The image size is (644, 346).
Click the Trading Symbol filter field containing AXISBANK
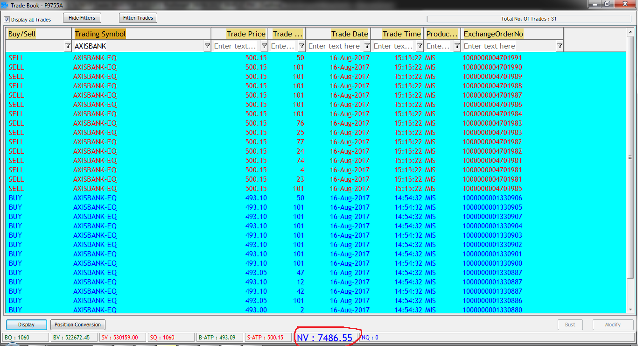tap(138, 46)
